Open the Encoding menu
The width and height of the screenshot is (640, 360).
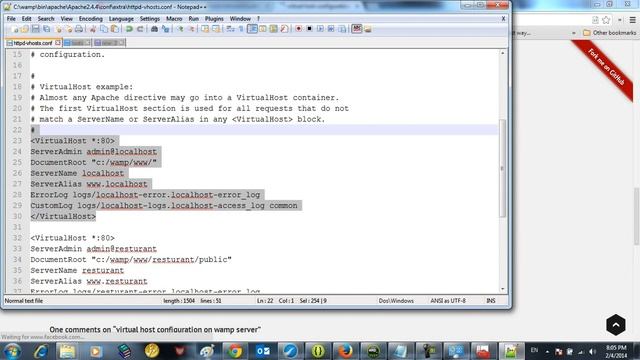pos(91,19)
